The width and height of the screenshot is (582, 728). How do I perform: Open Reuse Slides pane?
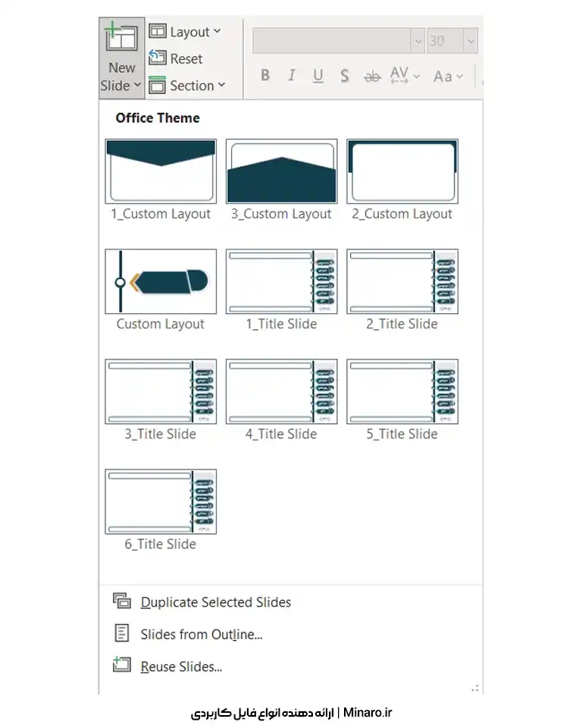181,667
